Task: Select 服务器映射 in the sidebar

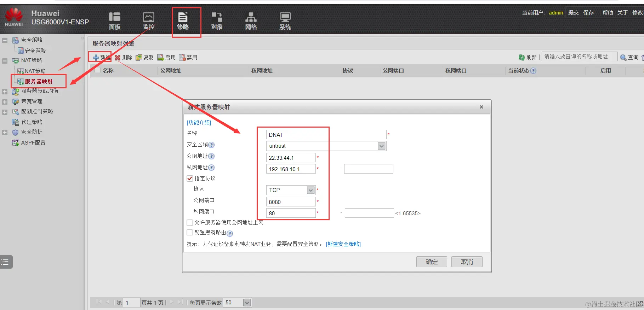Action: 39,81
